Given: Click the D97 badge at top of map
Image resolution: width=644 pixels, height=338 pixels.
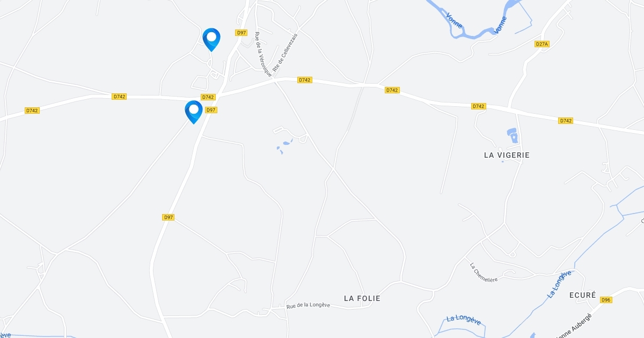Looking at the screenshot, I should click(241, 33).
